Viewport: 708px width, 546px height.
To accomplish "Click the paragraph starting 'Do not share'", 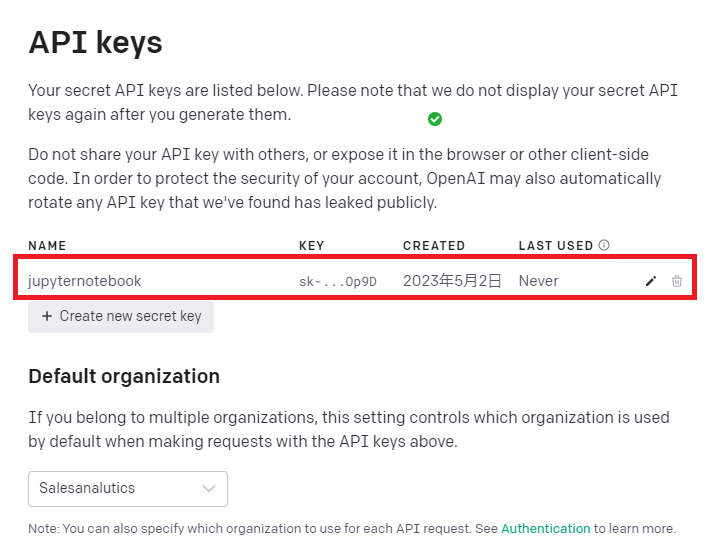I will [x=344, y=178].
